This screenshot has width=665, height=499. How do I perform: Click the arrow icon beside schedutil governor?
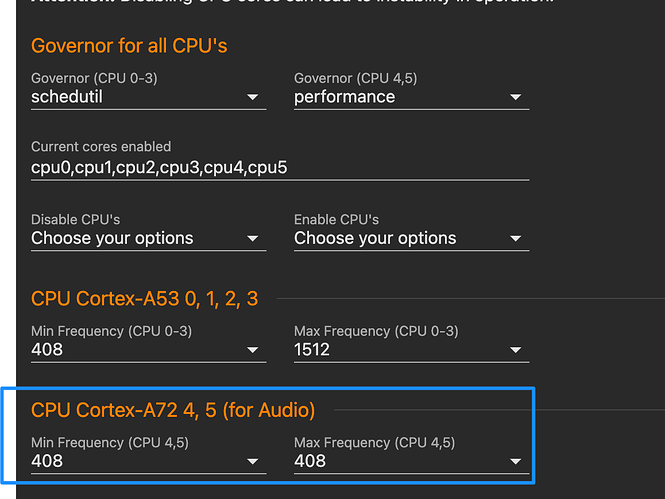coord(252,97)
